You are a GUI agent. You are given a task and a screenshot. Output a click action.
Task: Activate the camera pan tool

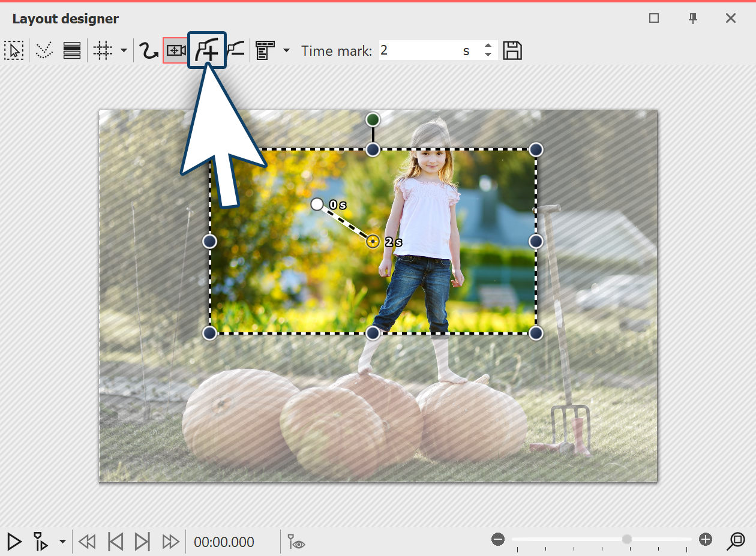pos(175,50)
